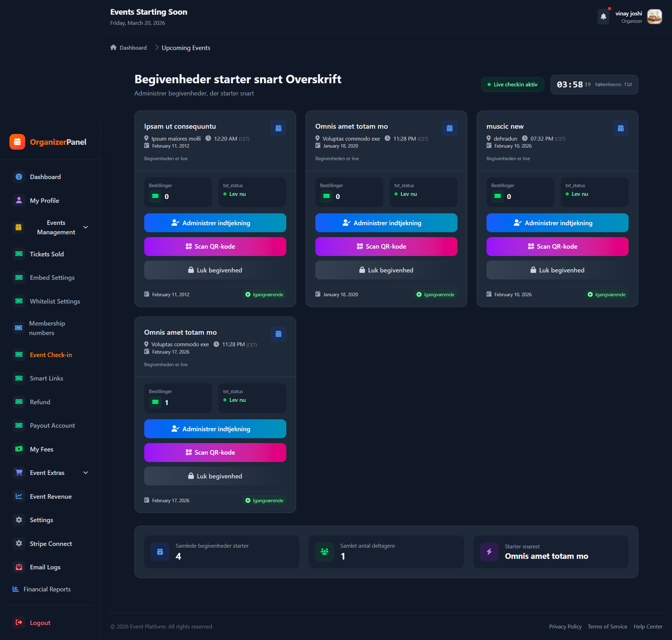The width and height of the screenshot is (672, 640).
Task: Click the OrganizerPanel logo icon
Action: click(x=17, y=142)
